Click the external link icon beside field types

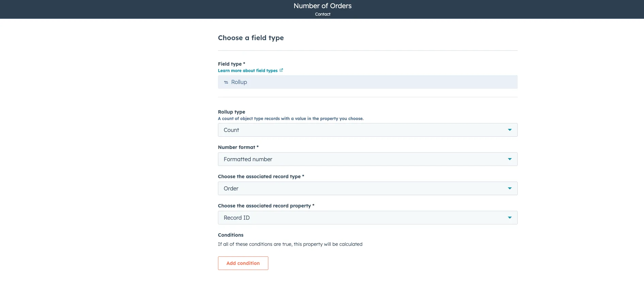[281, 70]
